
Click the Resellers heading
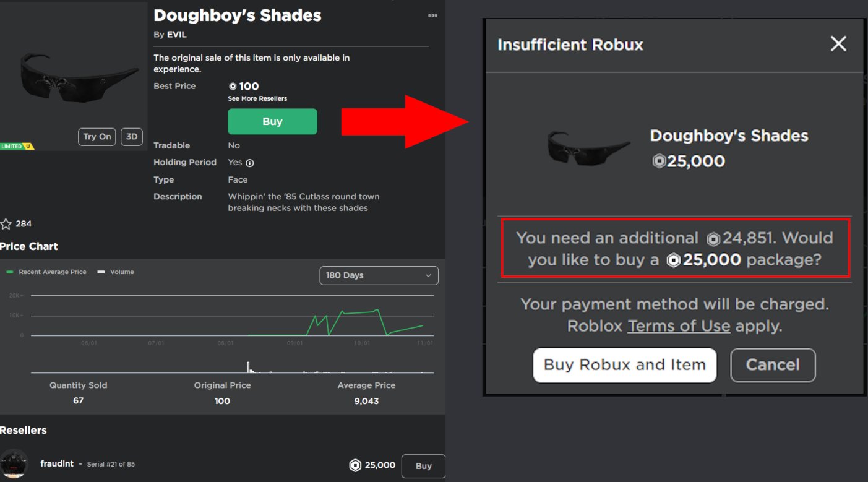pos(24,430)
